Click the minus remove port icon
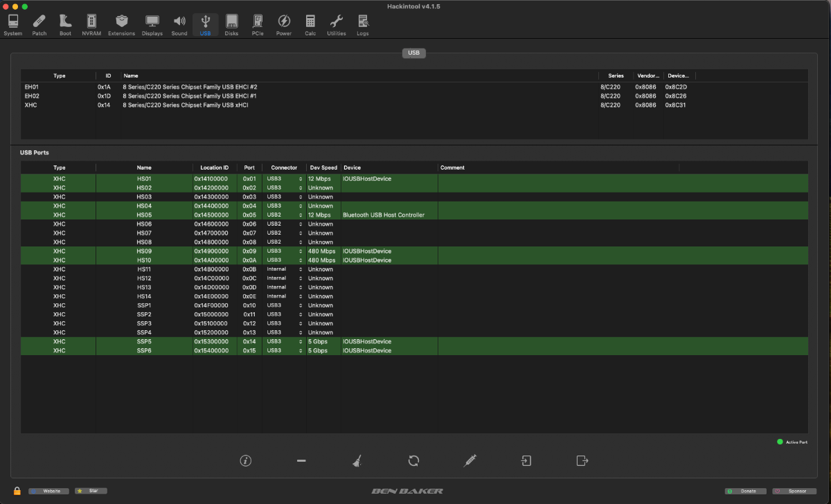The width and height of the screenshot is (831, 504). point(301,460)
